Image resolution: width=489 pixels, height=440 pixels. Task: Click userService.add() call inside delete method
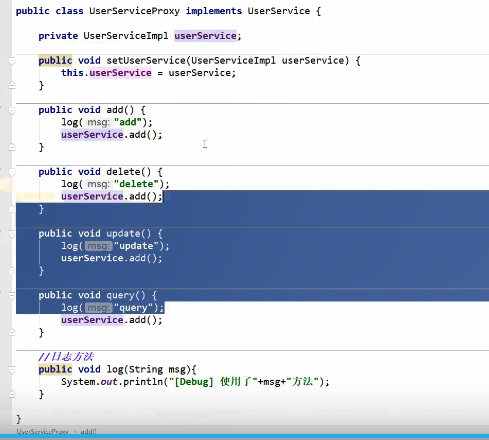[x=111, y=196]
